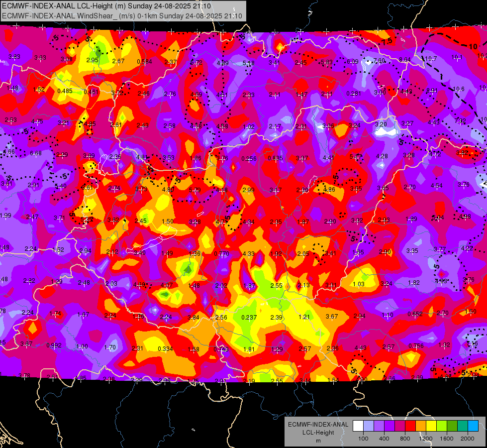Click the wind shear value 6.68
This screenshot has height=448, width=487.
(36, 153)
